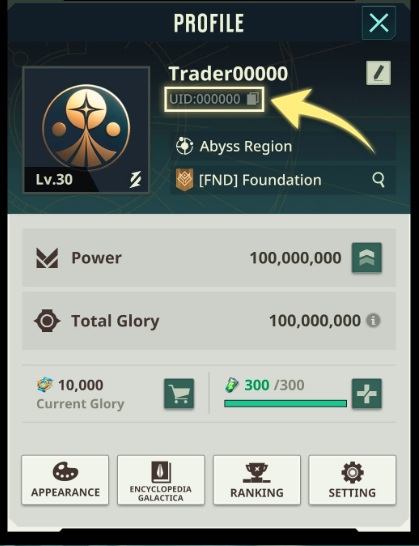Add stamina with the plus button
The height and width of the screenshot is (546, 419).
367,393
